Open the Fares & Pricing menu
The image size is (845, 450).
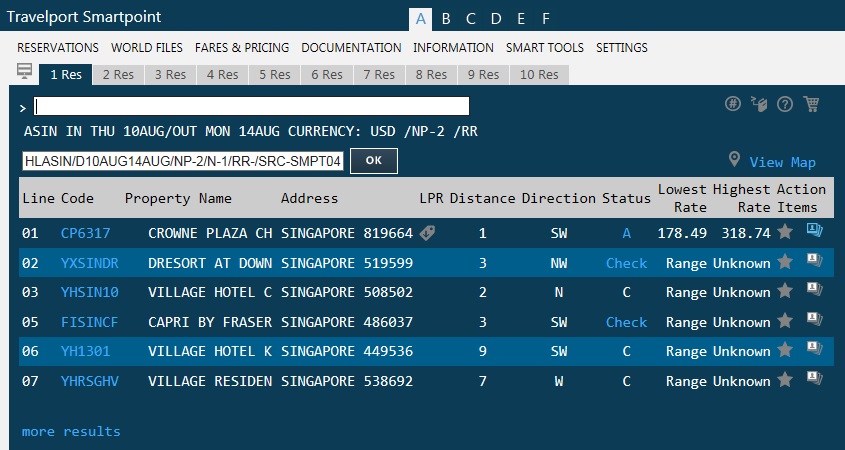coord(242,47)
